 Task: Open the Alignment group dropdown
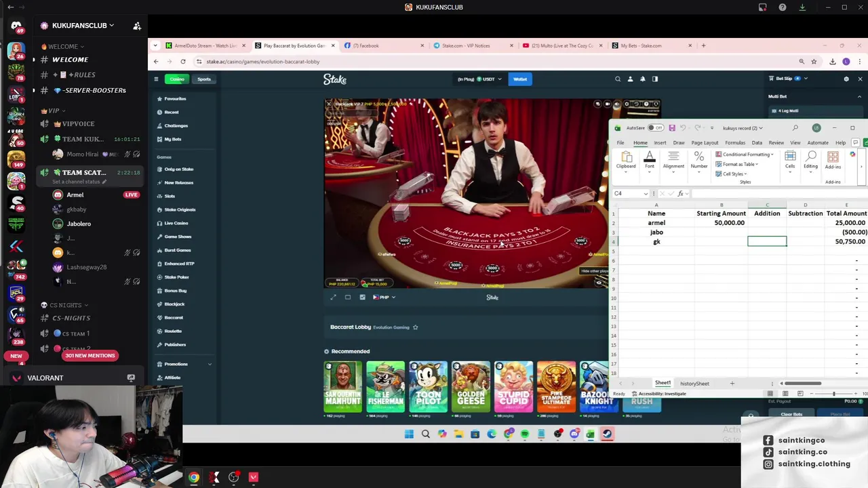[x=673, y=161]
